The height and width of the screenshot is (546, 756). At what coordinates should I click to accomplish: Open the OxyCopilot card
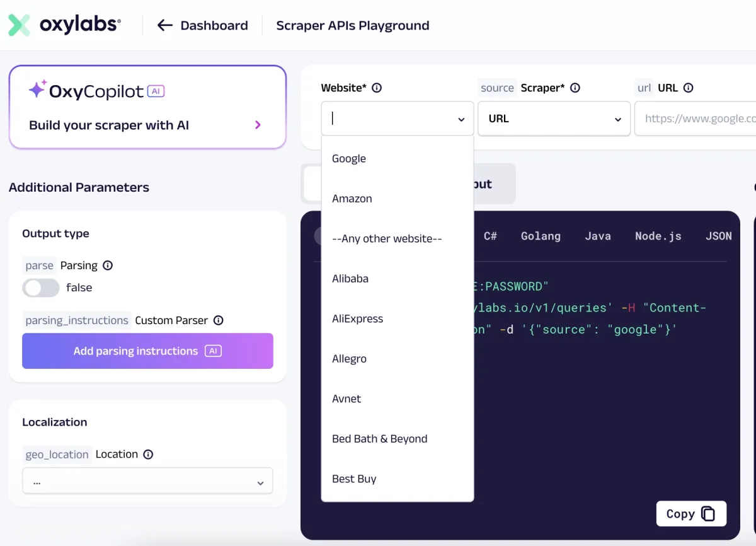[147, 107]
